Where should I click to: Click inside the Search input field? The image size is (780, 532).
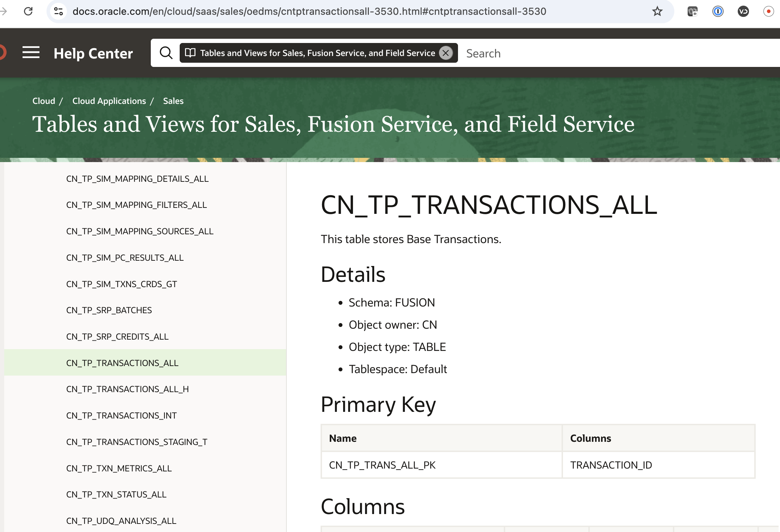528,53
